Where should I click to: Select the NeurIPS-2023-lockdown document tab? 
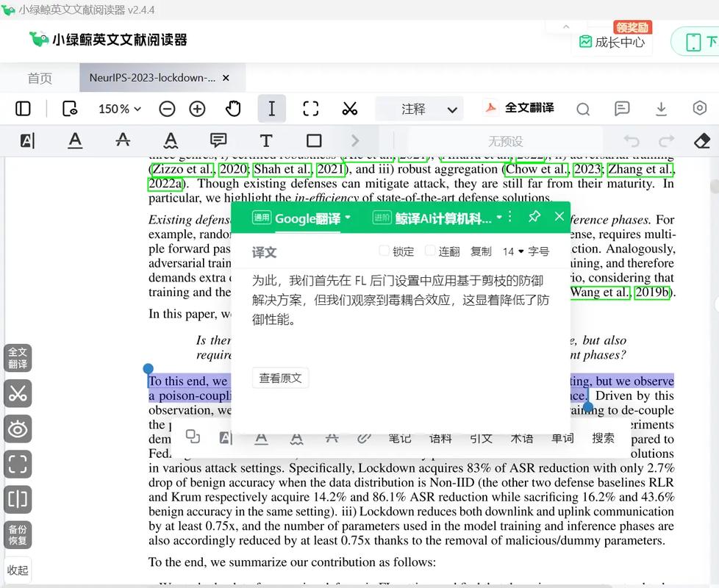pyautogui.click(x=152, y=78)
